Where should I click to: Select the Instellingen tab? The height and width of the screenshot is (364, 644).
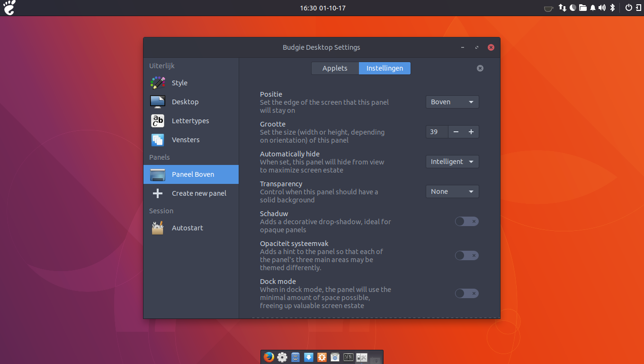385,68
